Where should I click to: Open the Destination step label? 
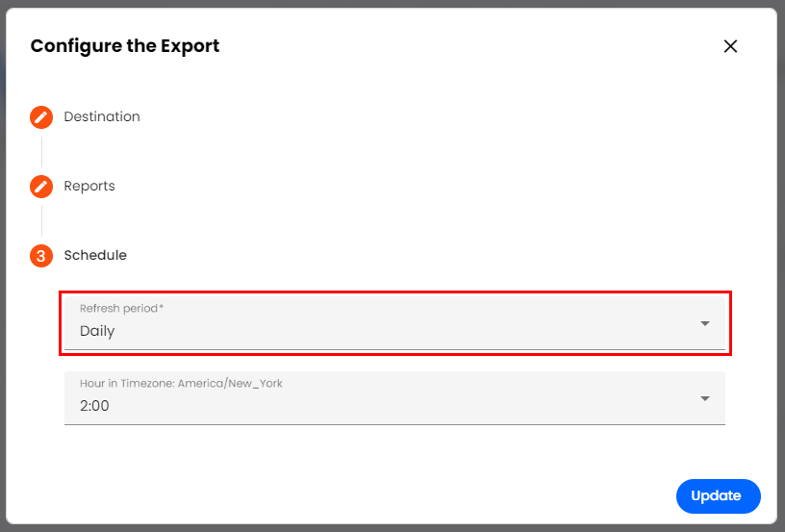(102, 116)
